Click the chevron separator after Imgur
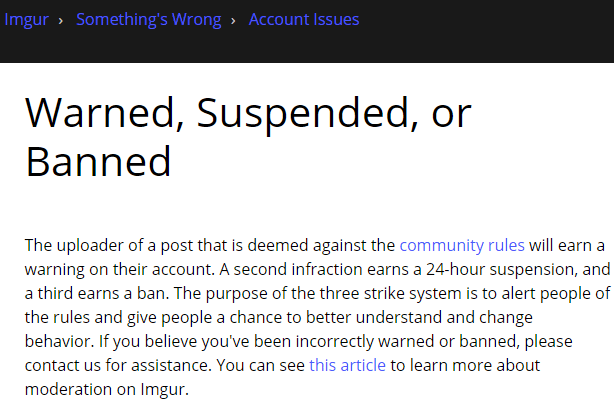The height and width of the screenshot is (404, 615). coord(61,20)
